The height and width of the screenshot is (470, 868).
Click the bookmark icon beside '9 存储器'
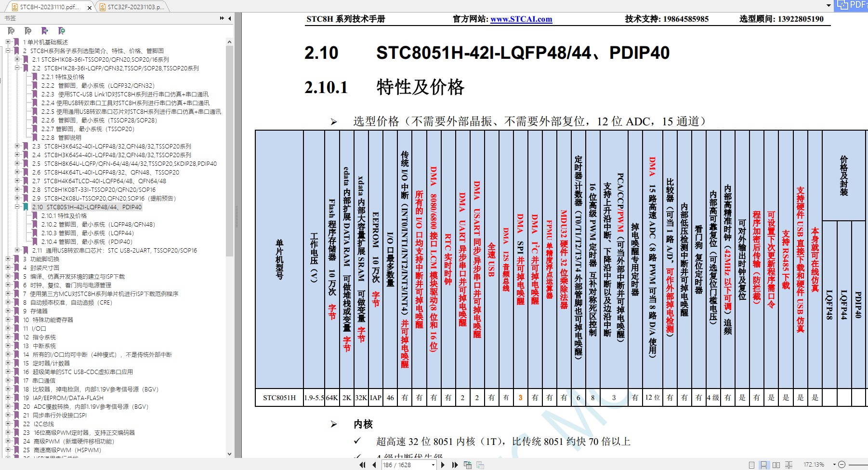coord(16,311)
